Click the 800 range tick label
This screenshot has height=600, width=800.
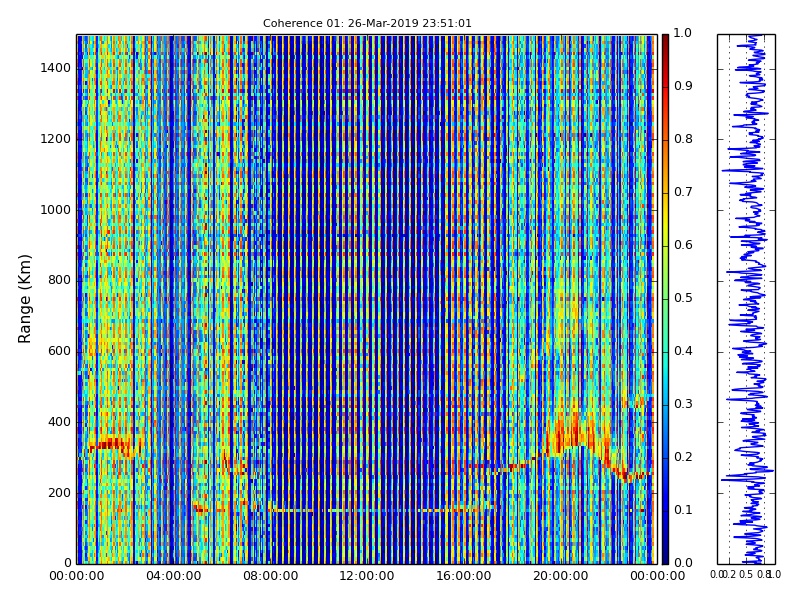pos(59,280)
